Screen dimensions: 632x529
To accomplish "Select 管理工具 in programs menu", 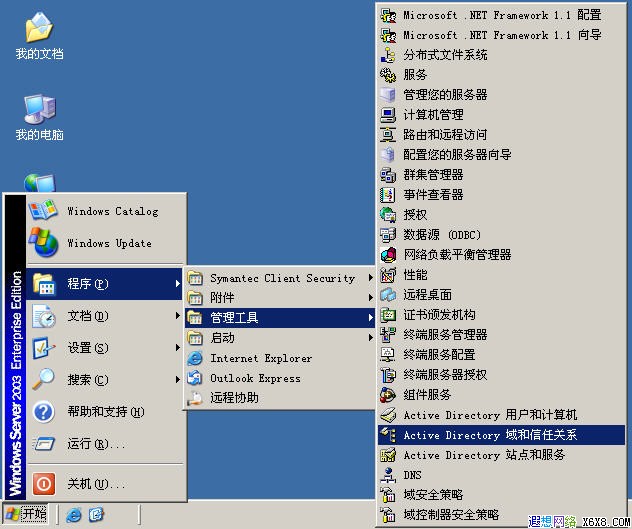I will [280, 318].
